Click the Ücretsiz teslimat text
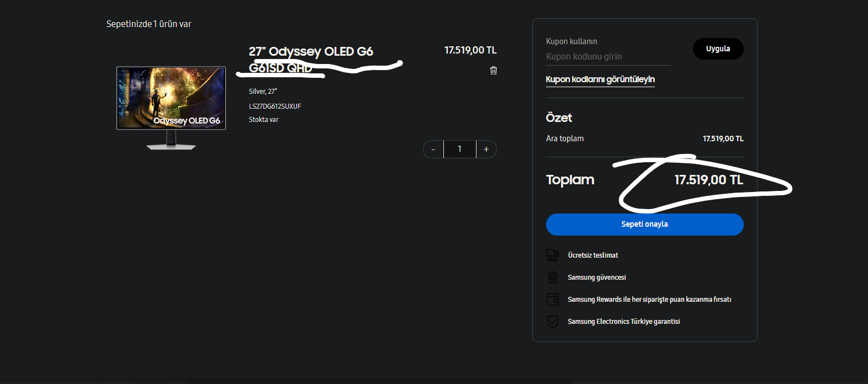Screen dimensions: 868x384 (x=593, y=255)
